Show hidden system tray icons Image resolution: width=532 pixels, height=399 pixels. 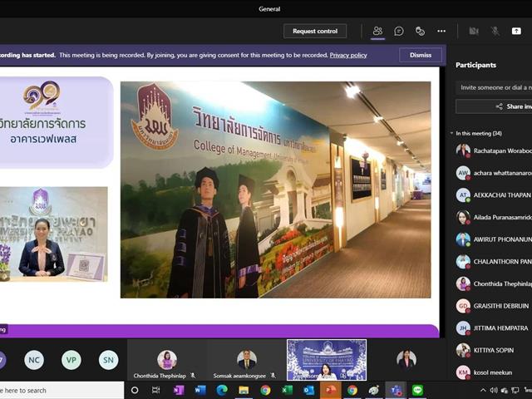(483, 391)
